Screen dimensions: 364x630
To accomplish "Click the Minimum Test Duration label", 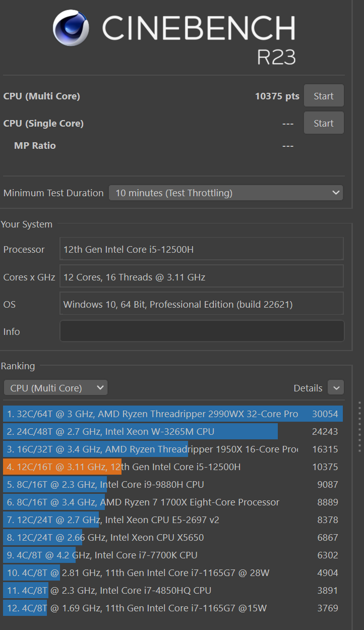I will 53,193.
